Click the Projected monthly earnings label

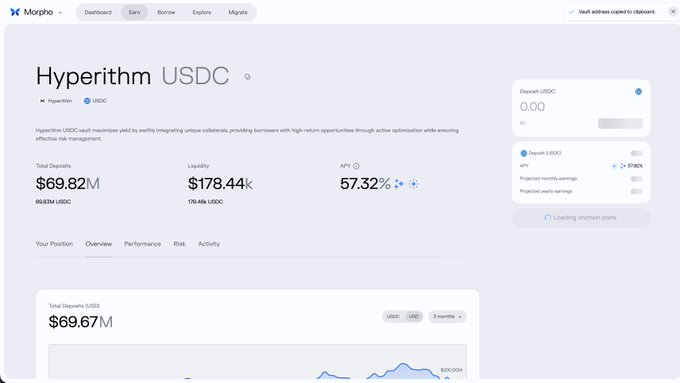coord(548,178)
